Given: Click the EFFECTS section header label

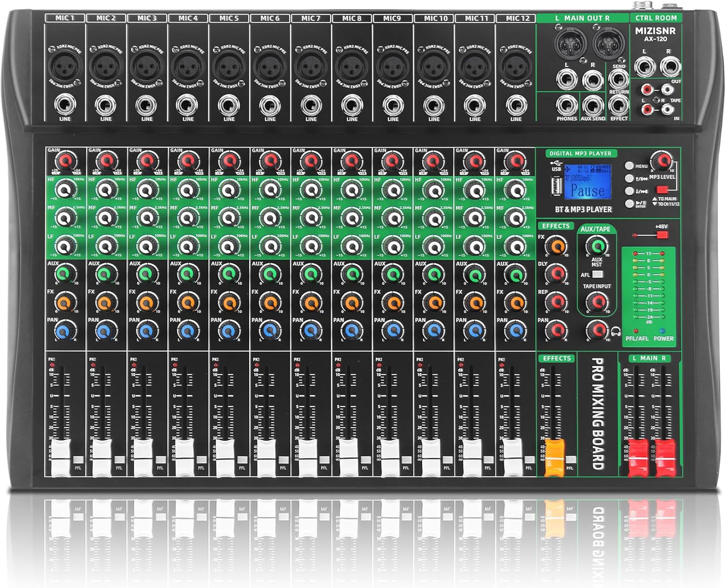Looking at the screenshot, I should tap(556, 226).
